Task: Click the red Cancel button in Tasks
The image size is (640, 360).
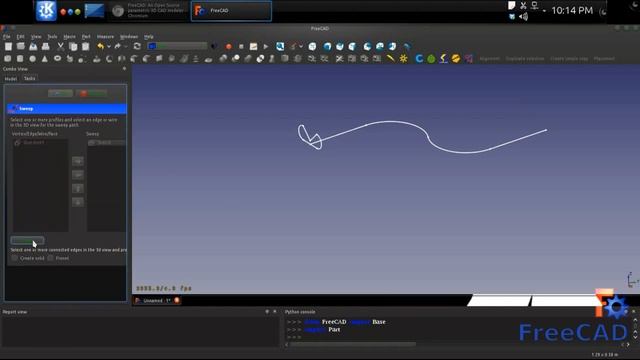Action: tap(91, 93)
